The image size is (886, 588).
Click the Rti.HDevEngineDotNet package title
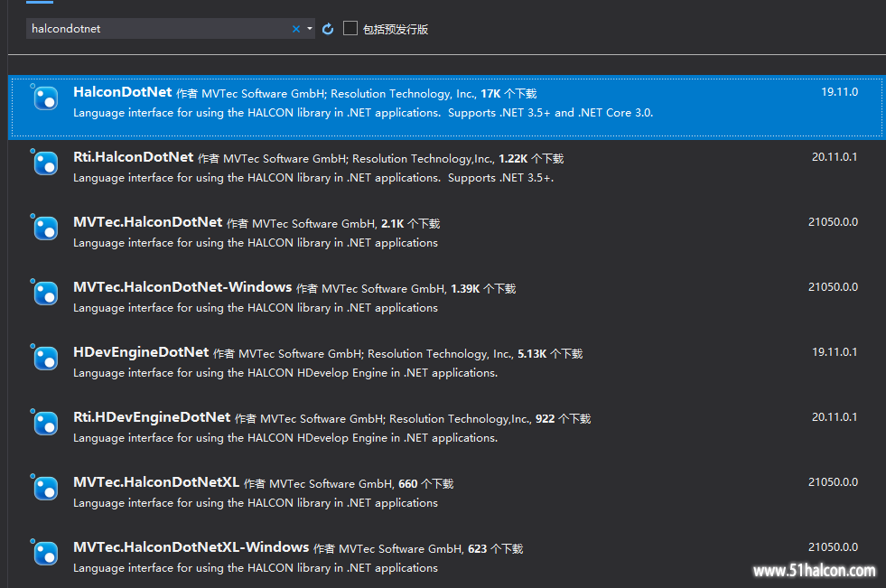click(x=152, y=417)
